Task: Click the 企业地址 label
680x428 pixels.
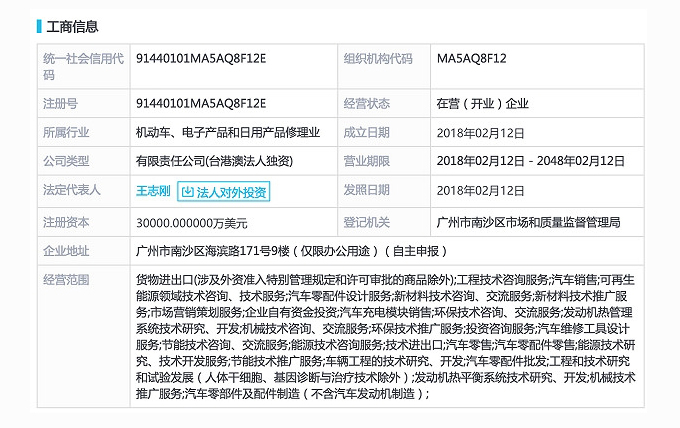Action: click(x=66, y=251)
